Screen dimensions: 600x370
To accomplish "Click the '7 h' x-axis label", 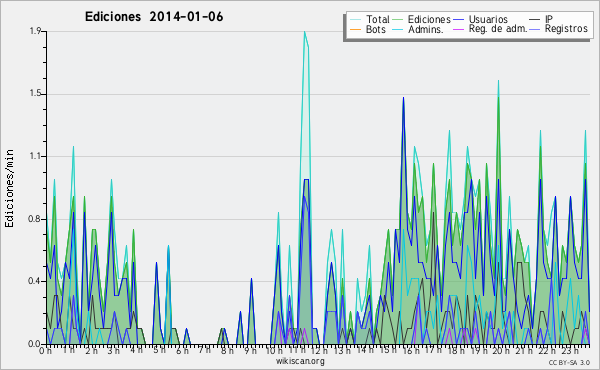I will tap(204, 349).
